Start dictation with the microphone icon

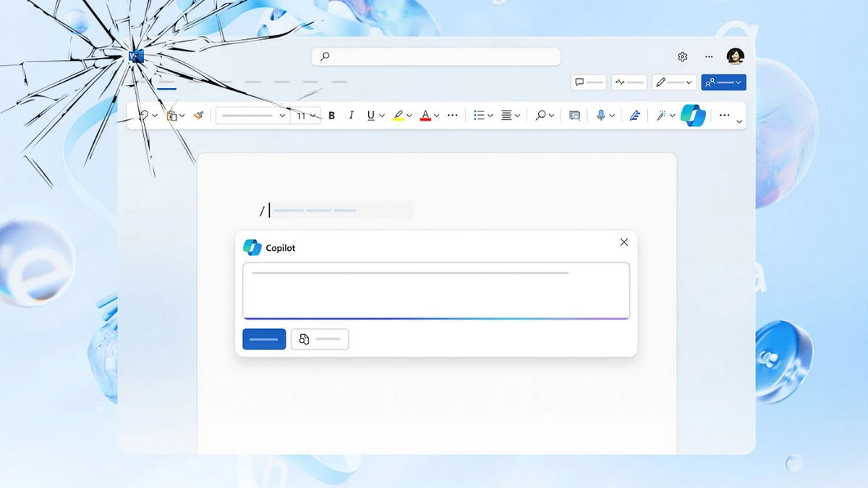600,115
